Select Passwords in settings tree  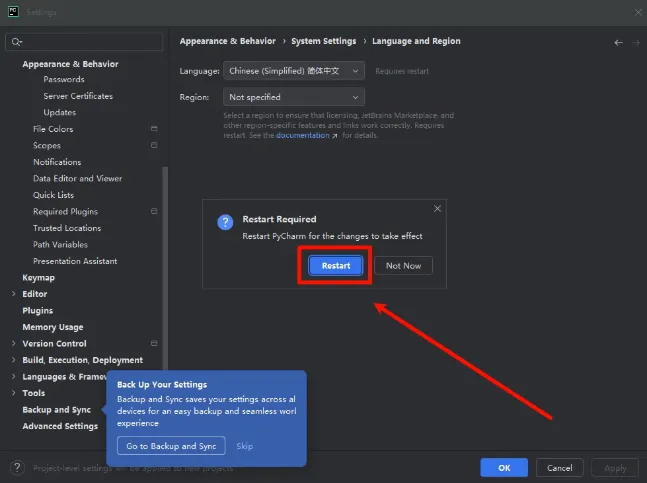(64, 79)
